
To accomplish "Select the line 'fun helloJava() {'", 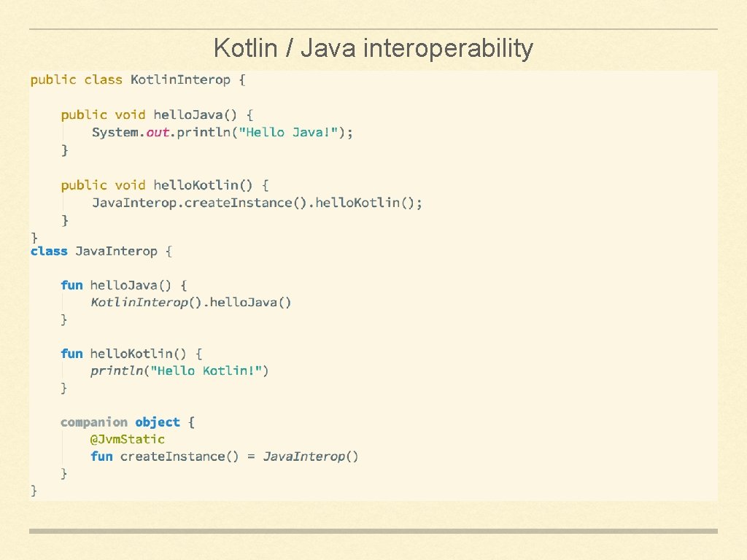I will tap(124, 285).
